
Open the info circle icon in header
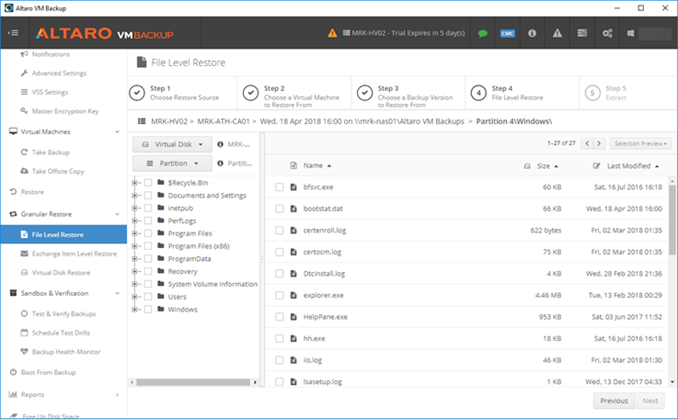tap(532, 33)
